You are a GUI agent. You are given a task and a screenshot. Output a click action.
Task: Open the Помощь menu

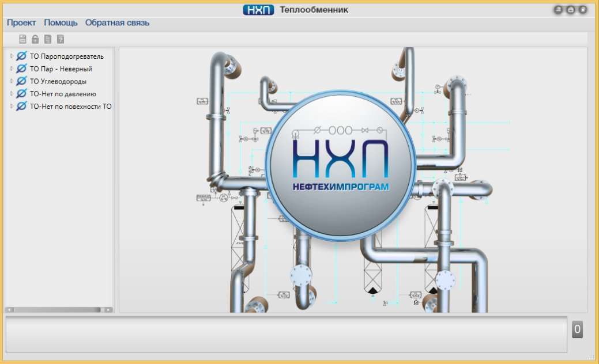click(61, 23)
